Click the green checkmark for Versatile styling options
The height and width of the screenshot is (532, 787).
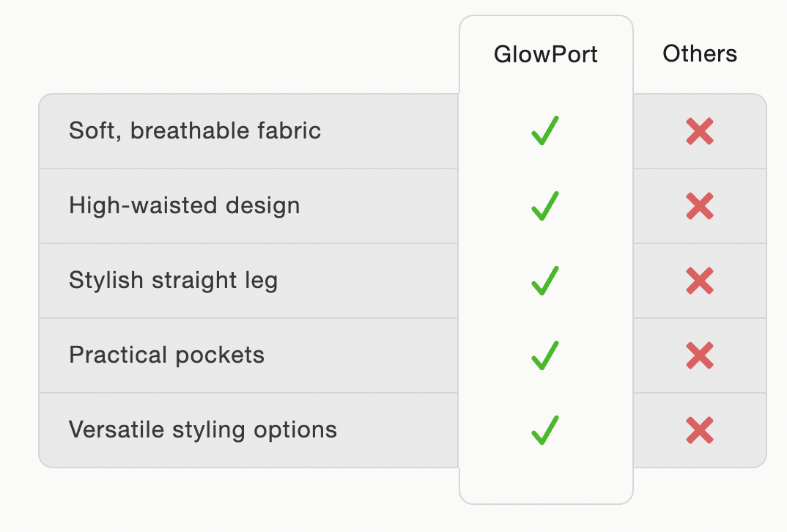(545, 430)
